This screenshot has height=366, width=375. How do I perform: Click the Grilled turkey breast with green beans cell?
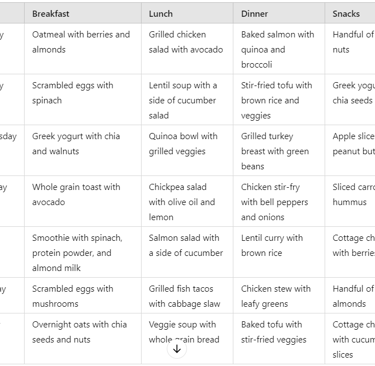[279, 151]
